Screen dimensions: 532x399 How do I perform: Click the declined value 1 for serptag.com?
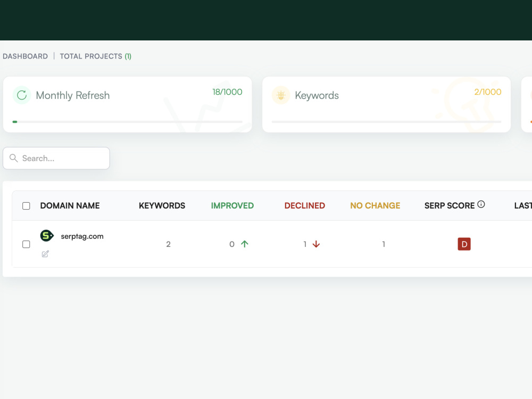(305, 244)
